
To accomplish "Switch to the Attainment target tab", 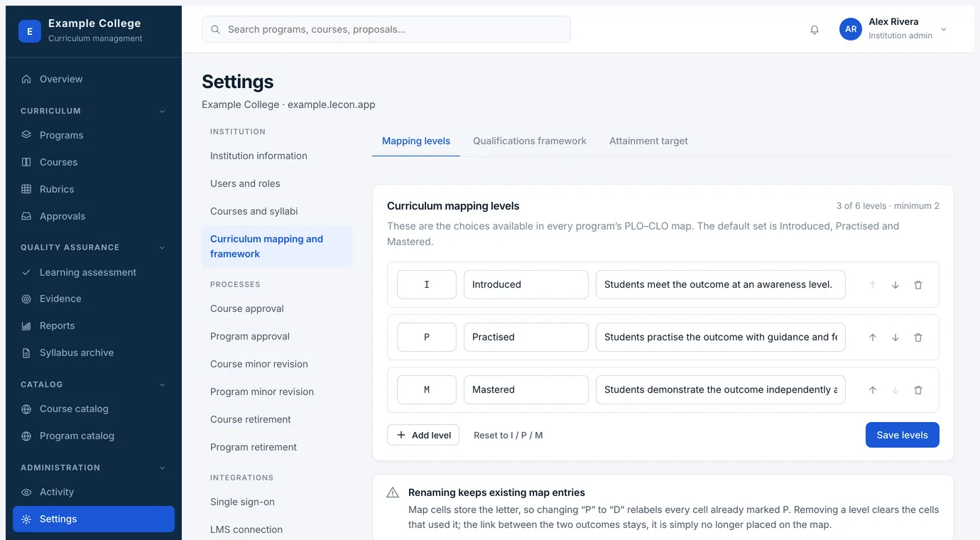I will pos(648,141).
